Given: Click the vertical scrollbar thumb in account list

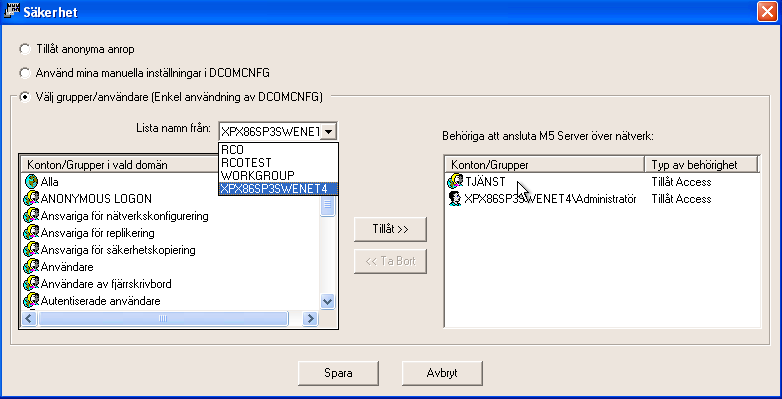Looking at the screenshot, I should click(327, 206).
